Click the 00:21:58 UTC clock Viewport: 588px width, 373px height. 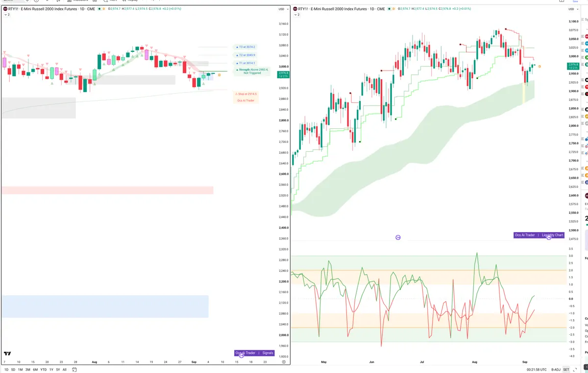[x=537, y=370]
